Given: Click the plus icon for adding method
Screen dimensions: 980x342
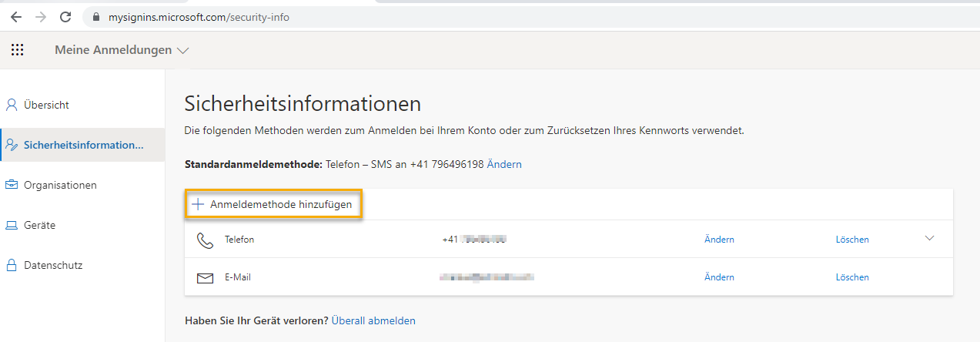Looking at the screenshot, I should pyautogui.click(x=198, y=205).
